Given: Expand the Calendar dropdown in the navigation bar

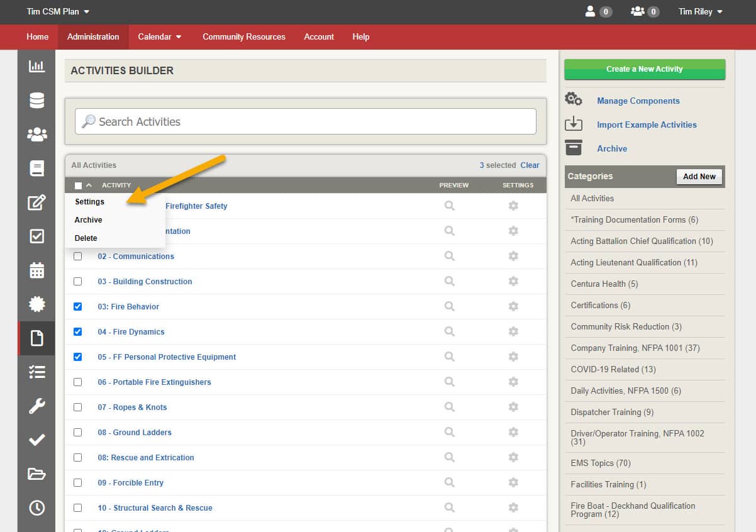Looking at the screenshot, I should click(160, 36).
